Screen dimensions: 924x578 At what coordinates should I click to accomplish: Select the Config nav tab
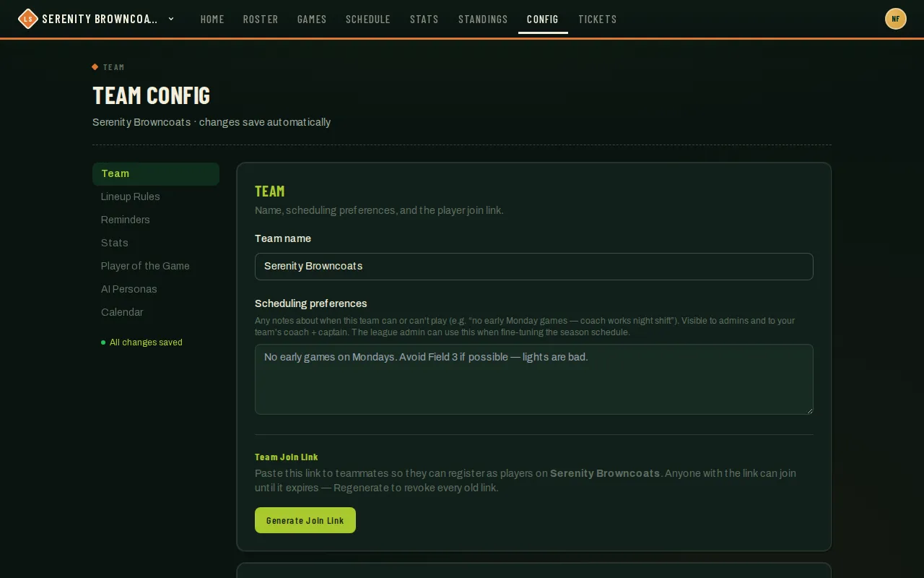pyautogui.click(x=543, y=20)
